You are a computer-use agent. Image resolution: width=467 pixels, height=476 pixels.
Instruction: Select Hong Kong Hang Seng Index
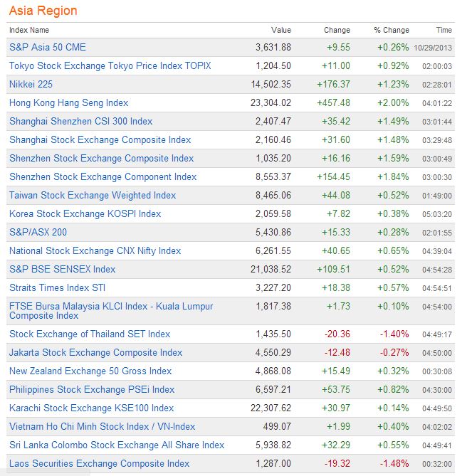tap(68, 102)
